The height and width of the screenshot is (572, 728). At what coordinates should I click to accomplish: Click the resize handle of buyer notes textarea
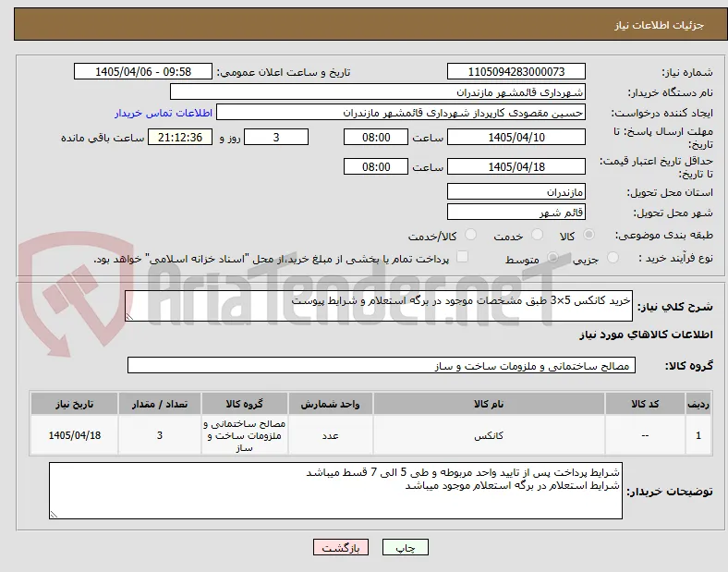click(x=54, y=515)
